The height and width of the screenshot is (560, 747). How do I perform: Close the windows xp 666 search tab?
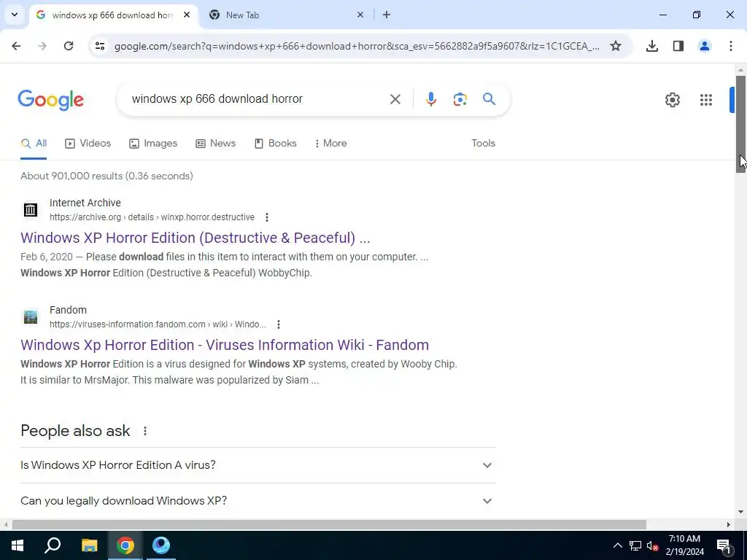(187, 15)
